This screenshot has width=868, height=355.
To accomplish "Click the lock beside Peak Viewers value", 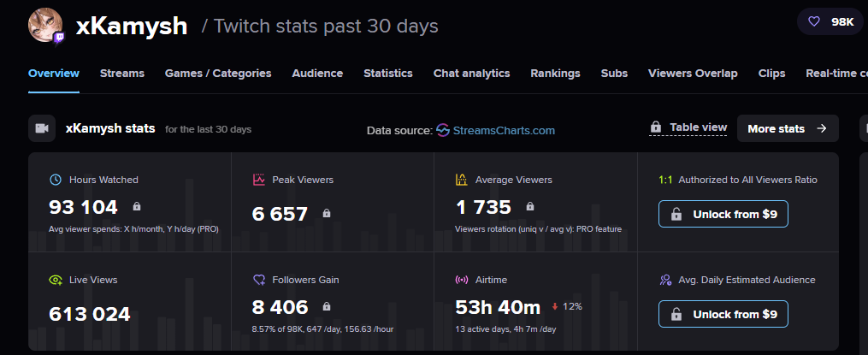I will 326,213.
